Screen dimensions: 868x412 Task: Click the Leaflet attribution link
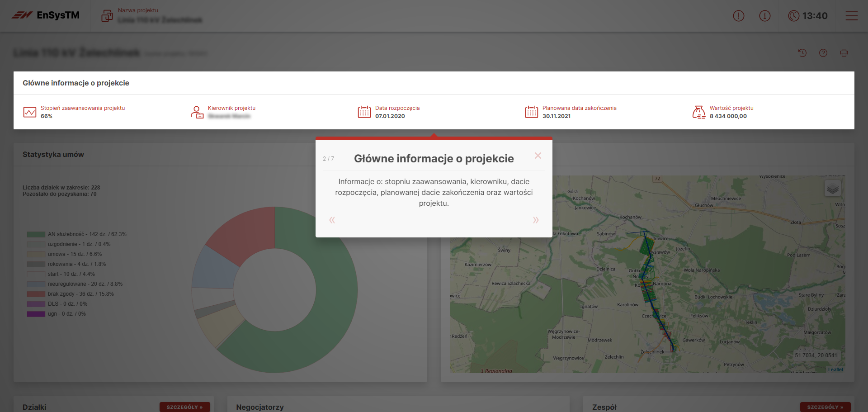[835, 369]
